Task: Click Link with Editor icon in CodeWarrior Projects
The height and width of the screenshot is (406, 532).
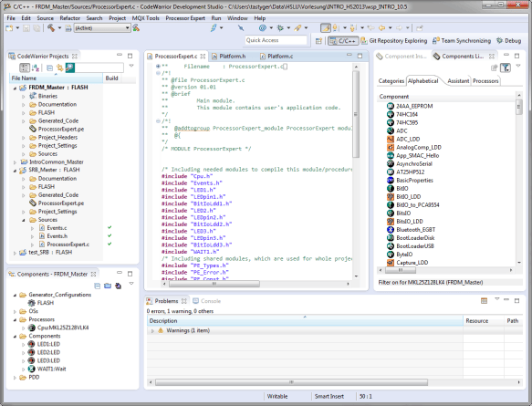Action: pyautogui.click(x=59, y=68)
